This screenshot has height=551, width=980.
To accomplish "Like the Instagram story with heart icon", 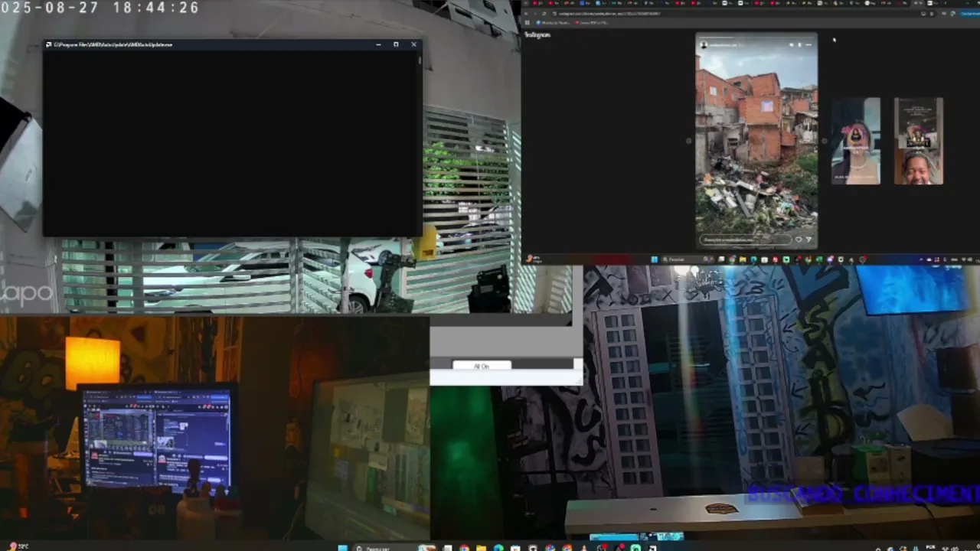I will (x=799, y=240).
